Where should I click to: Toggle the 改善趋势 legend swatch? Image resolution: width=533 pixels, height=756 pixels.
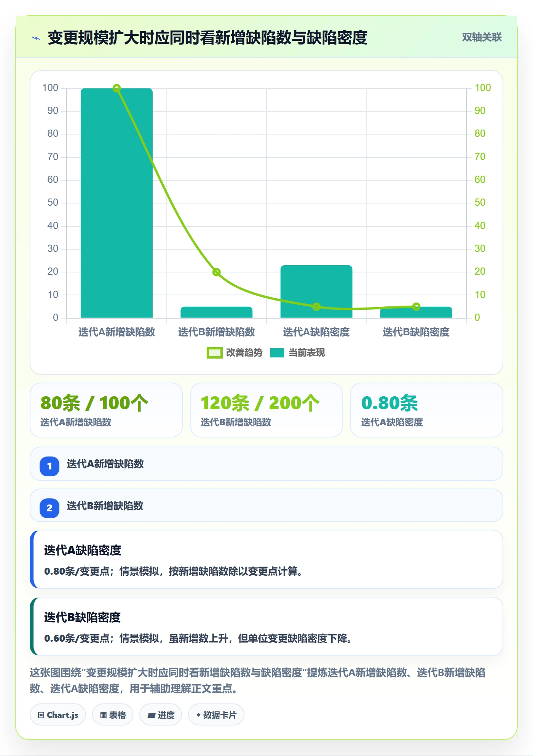214,353
